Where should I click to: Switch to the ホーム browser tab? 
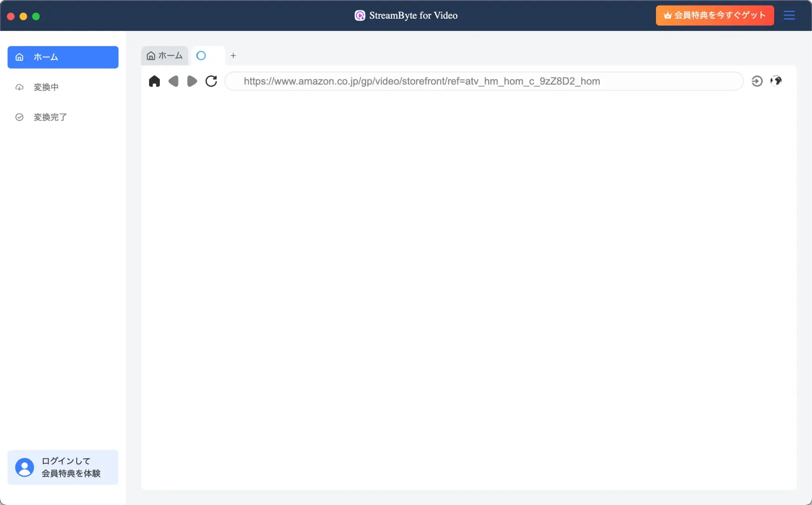[x=164, y=56]
